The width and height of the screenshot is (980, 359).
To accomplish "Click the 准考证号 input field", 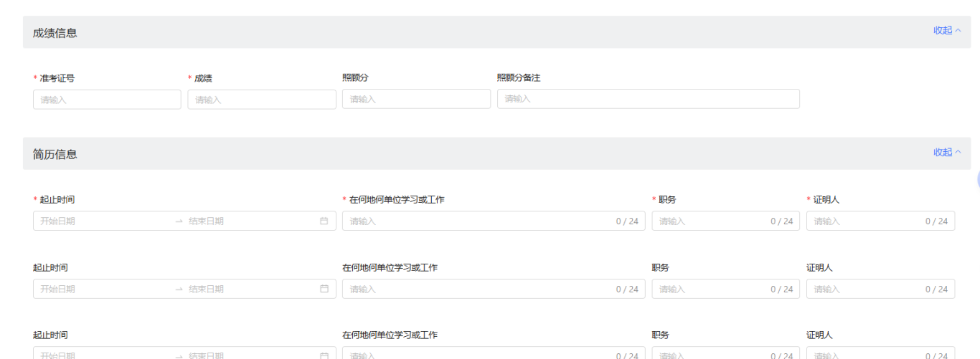I will (x=107, y=100).
